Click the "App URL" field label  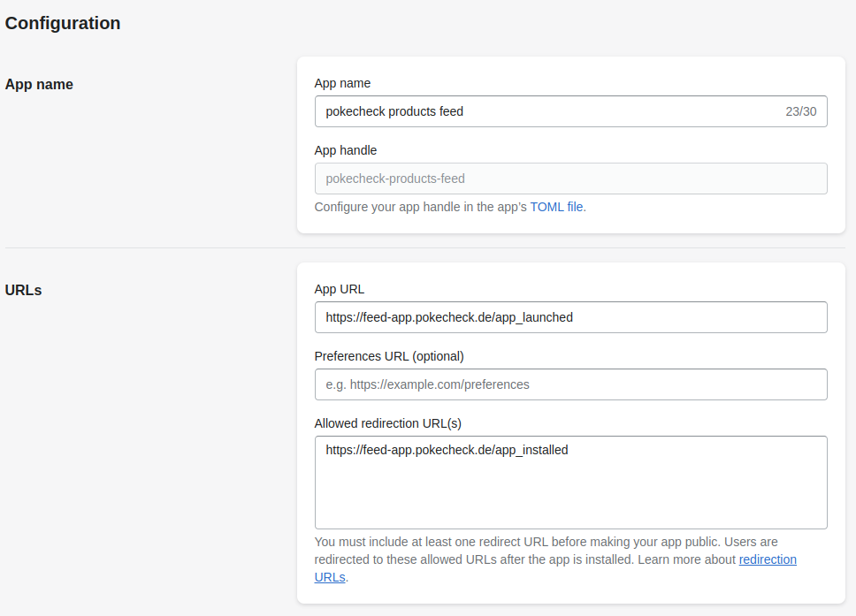click(x=340, y=289)
